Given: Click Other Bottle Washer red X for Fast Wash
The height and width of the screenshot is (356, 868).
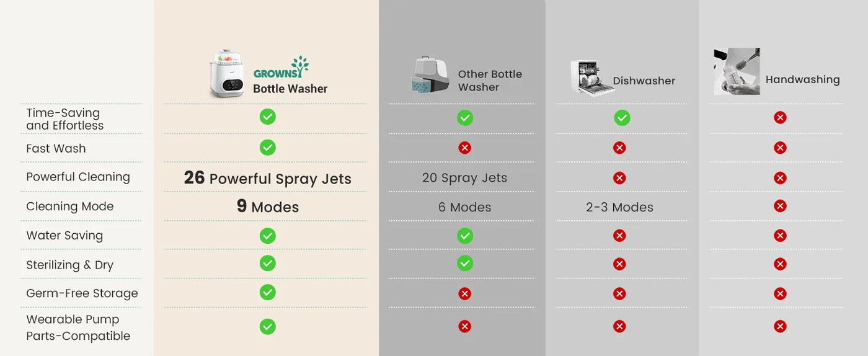Looking at the screenshot, I should 464,148.
